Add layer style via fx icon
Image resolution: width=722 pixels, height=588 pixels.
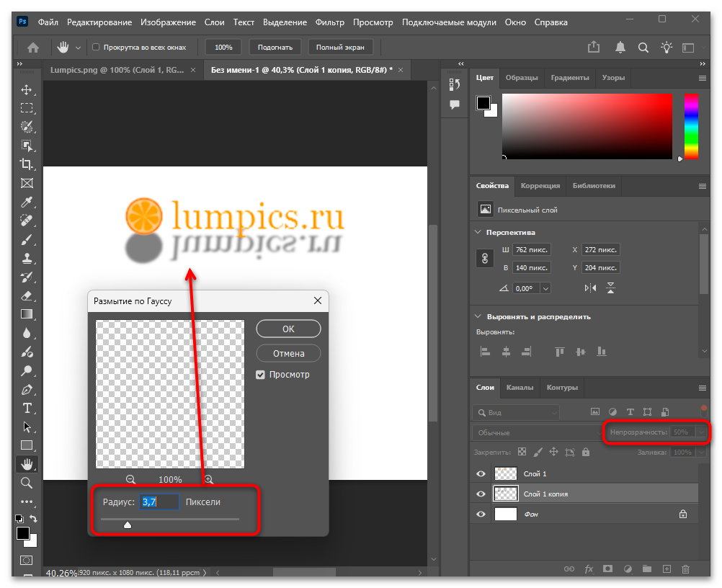pyautogui.click(x=589, y=569)
